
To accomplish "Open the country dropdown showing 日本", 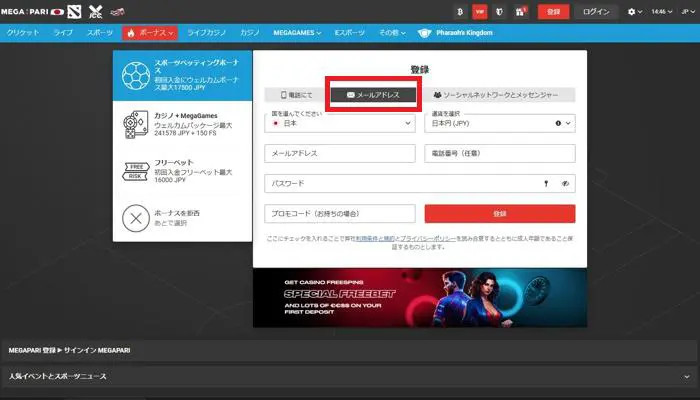I will point(340,123).
